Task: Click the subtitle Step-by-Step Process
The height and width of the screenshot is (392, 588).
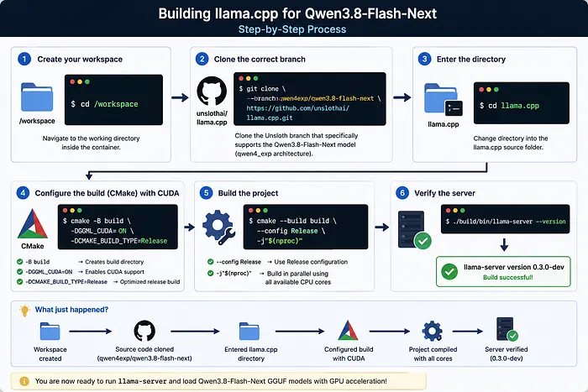Action: tap(292, 29)
